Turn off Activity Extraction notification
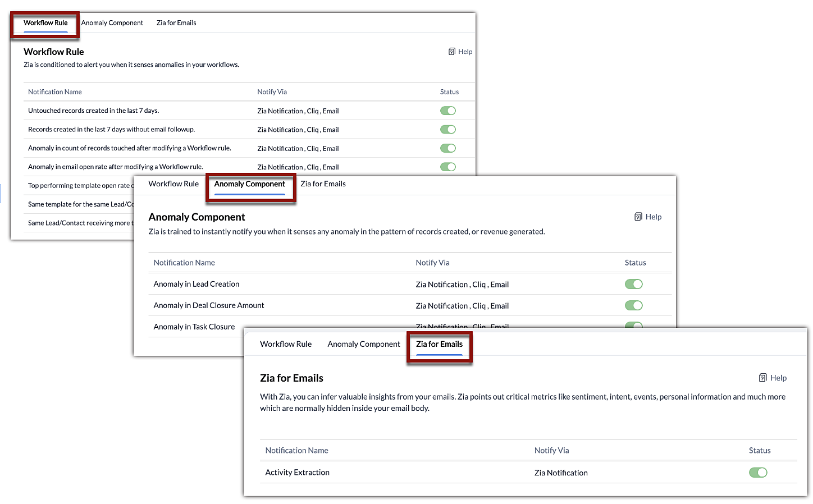The image size is (813, 504). (758, 473)
